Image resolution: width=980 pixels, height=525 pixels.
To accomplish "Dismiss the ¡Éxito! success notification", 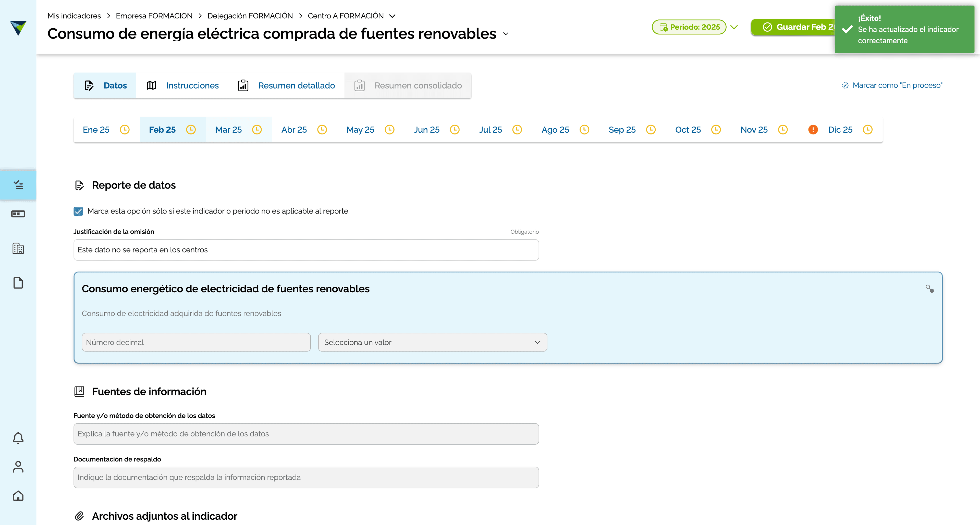I will click(x=904, y=29).
